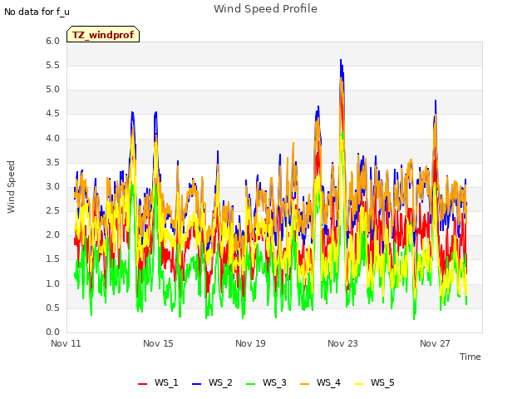Toggle the WS_3 legend entry
This screenshot has height=399, width=532.
(266, 382)
